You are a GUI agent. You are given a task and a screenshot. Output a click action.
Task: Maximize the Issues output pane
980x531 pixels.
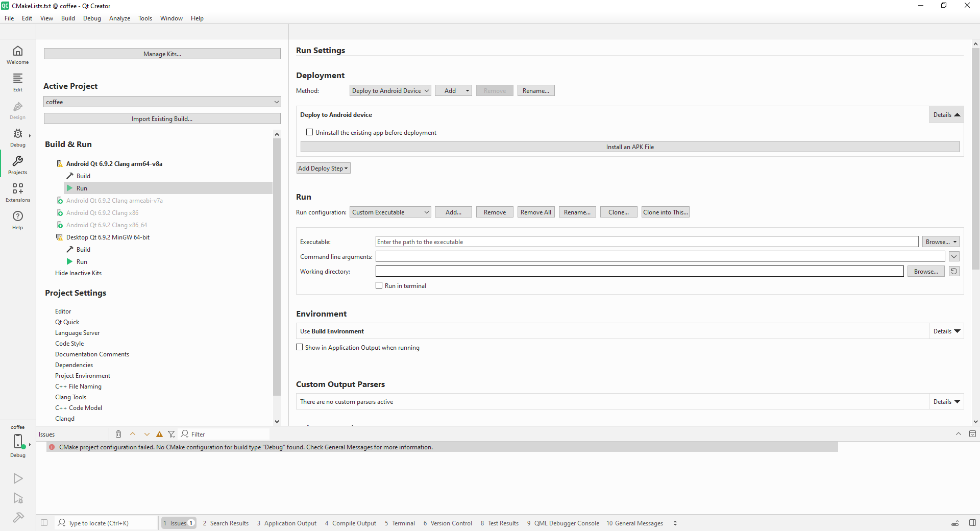pyautogui.click(x=972, y=434)
